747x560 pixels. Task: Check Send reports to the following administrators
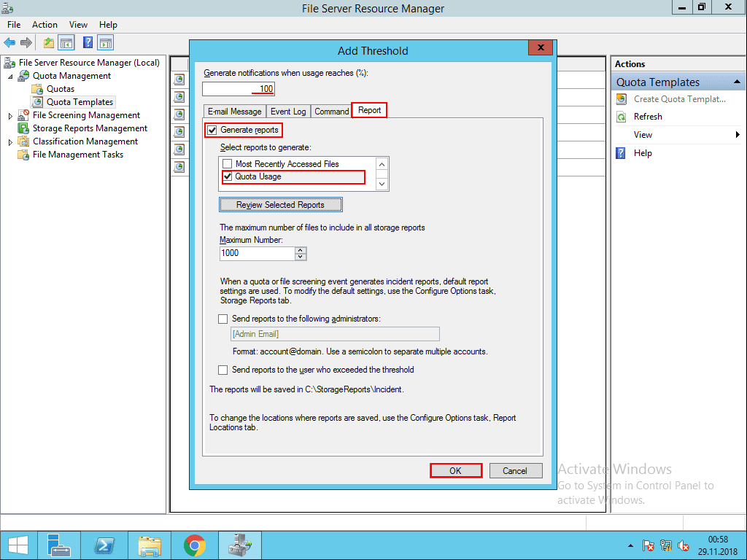point(222,319)
